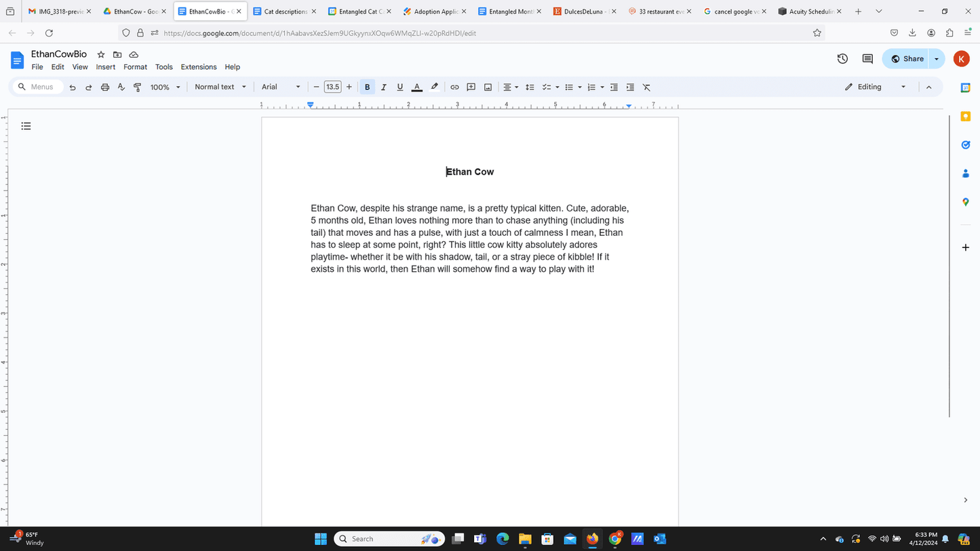
Task: Open the Normal text style dropdown
Action: click(220, 87)
